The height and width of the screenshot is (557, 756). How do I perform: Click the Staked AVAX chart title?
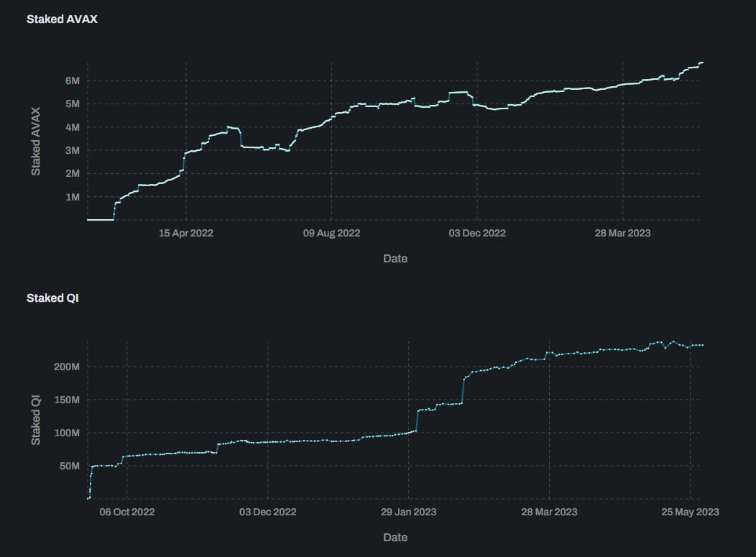tap(60, 19)
